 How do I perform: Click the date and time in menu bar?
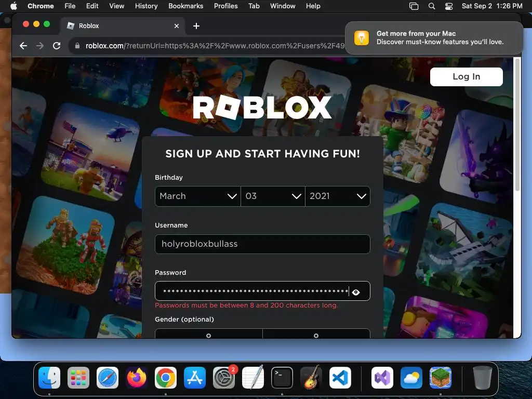[492, 6]
